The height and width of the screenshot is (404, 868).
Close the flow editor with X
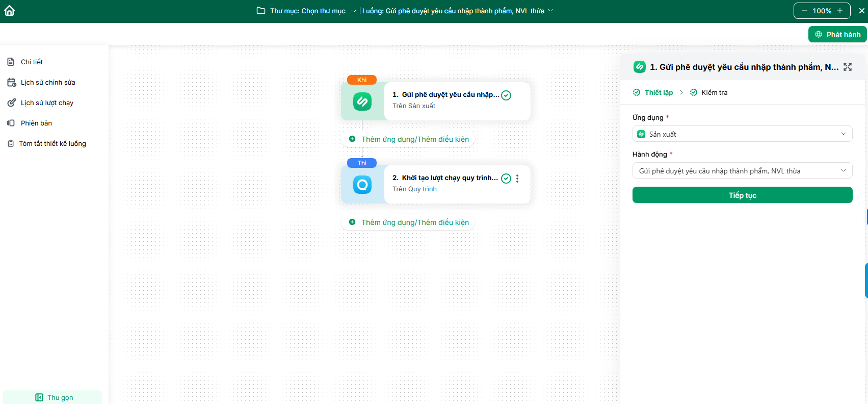pos(862,11)
